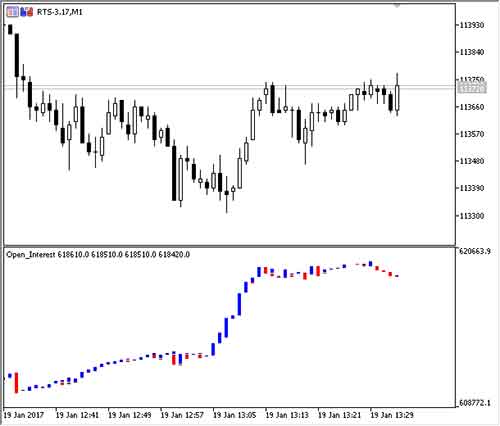Click the 608772.1 indicator scale minimum

tap(475, 403)
